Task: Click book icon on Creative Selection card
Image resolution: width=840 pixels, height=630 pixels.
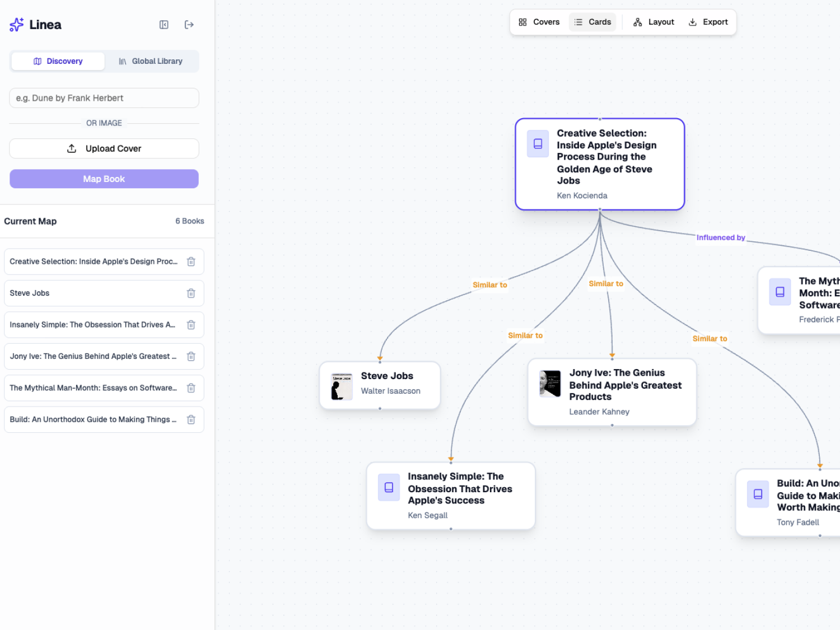Action: click(x=538, y=144)
